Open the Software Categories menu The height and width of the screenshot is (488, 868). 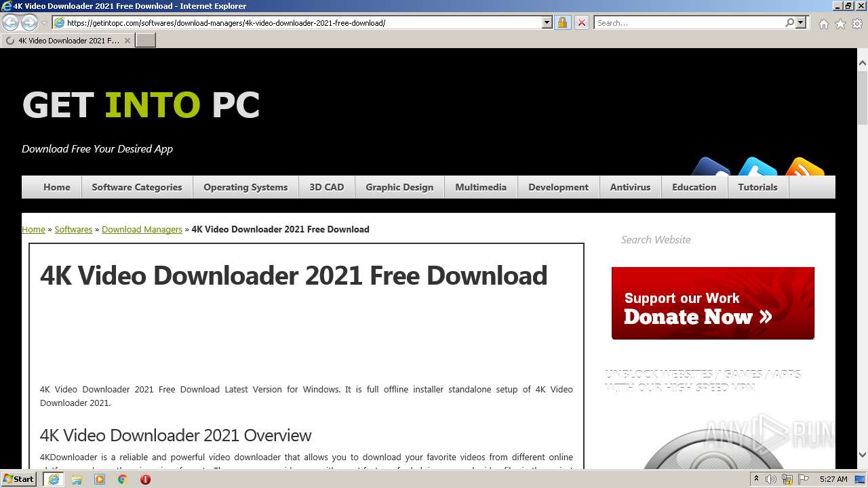(137, 187)
